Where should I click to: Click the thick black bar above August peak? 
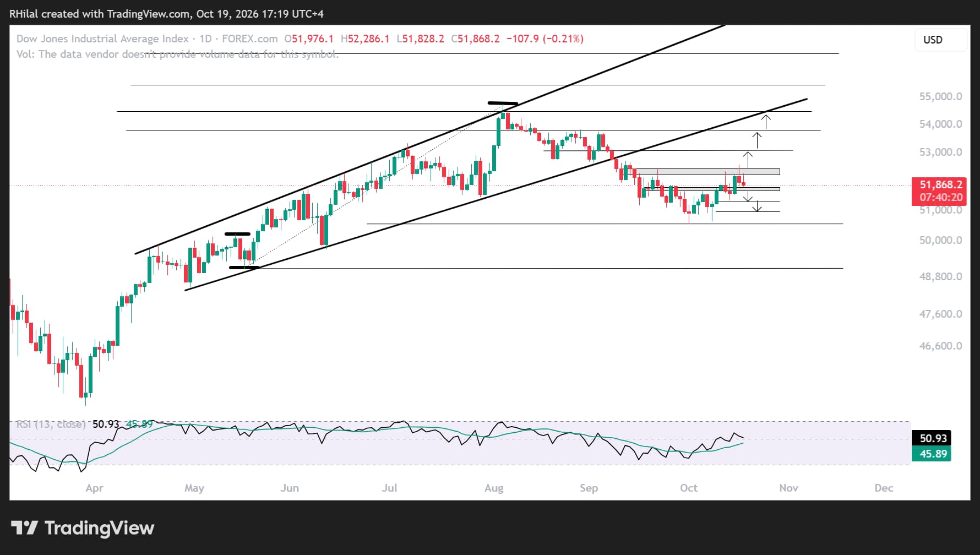point(503,103)
